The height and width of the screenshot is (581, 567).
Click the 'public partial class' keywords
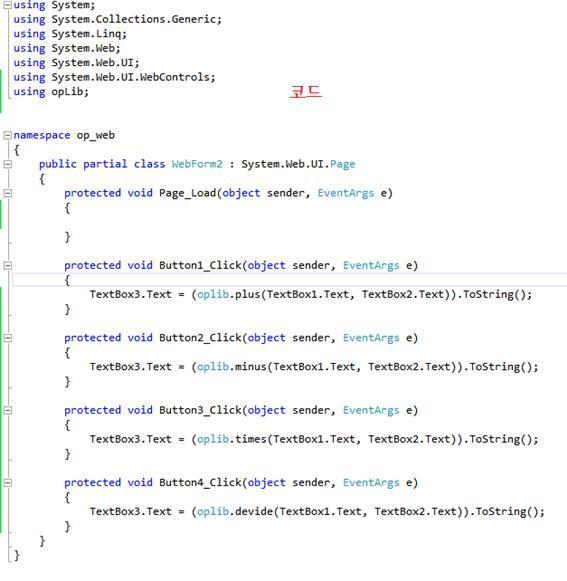[x=102, y=164]
